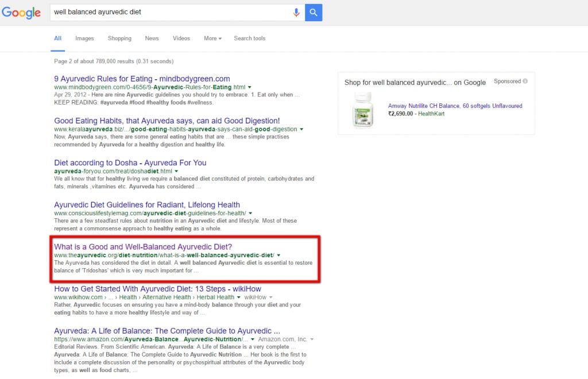Switch to the Images tab
Screen dimensions: 588x379
[x=84, y=38]
